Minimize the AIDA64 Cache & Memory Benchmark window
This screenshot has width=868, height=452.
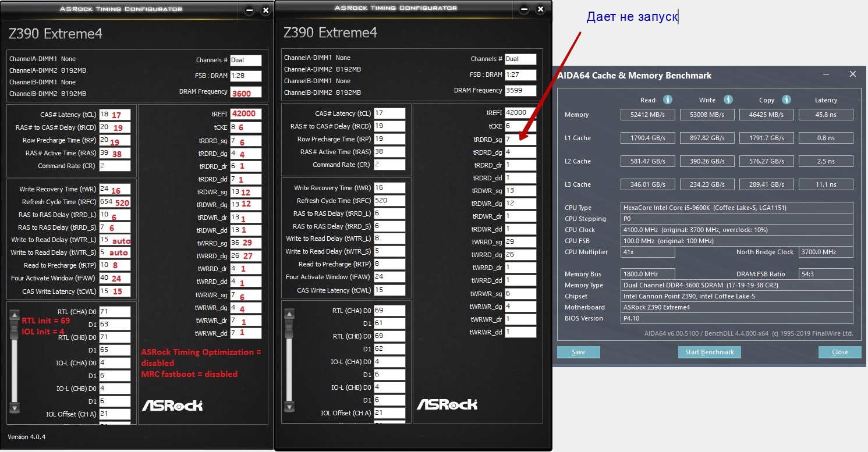coord(827,74)
